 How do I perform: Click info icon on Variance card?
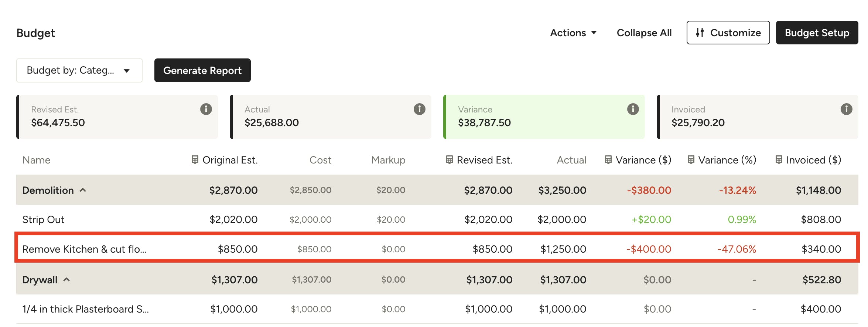633,109
